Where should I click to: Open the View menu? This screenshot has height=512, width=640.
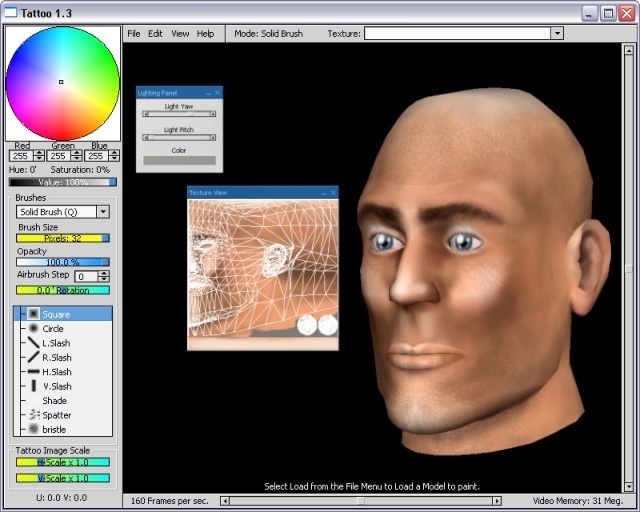click(180, 33)
